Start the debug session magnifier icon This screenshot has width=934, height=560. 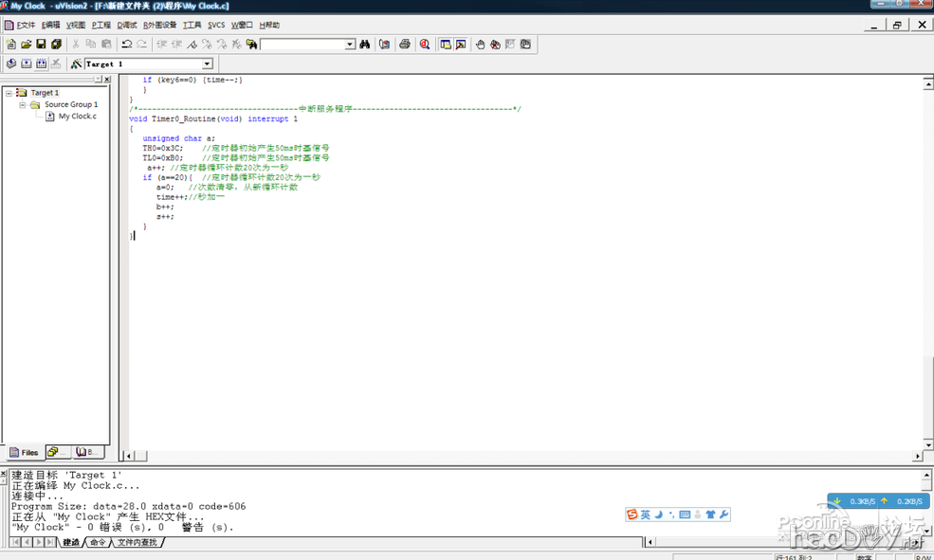click(425, 45)
